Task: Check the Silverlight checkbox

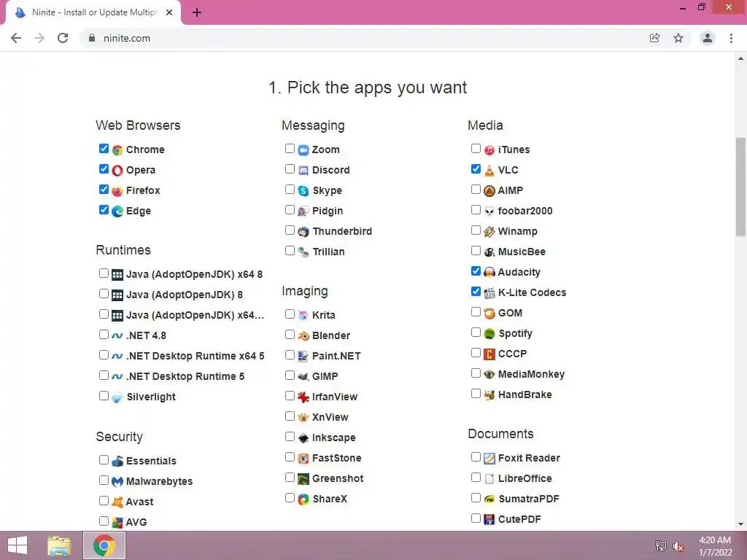Action: [104, 396]
